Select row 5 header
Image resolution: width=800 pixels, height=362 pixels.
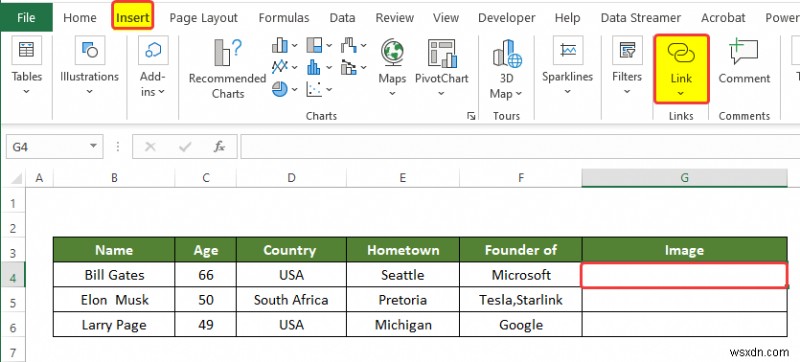(13, 300)
